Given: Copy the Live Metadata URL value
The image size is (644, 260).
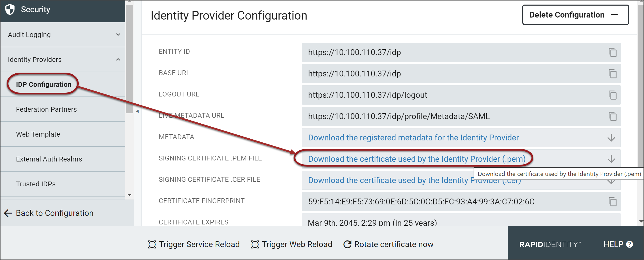Looking at the screenshot, I should (x=612, y=116).
